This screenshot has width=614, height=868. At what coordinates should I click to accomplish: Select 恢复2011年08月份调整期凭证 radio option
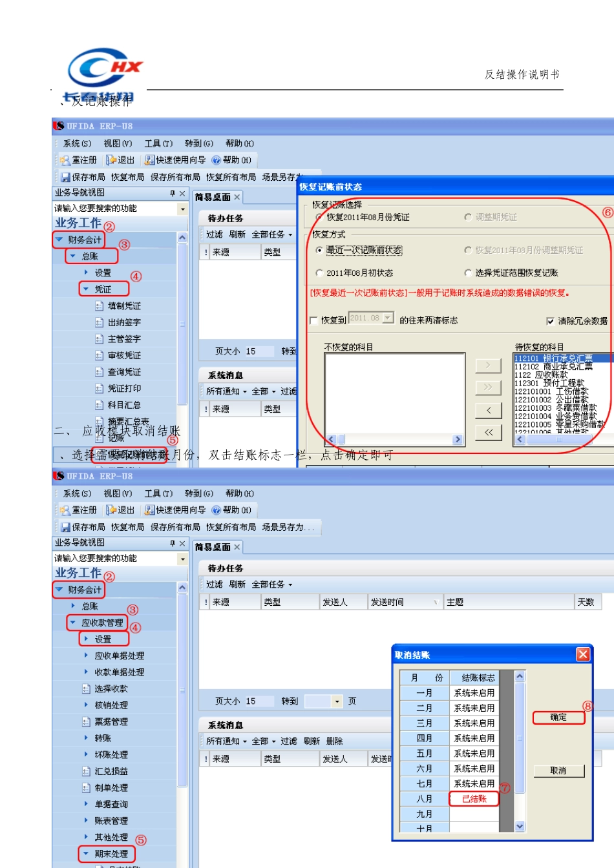(468, 250)
